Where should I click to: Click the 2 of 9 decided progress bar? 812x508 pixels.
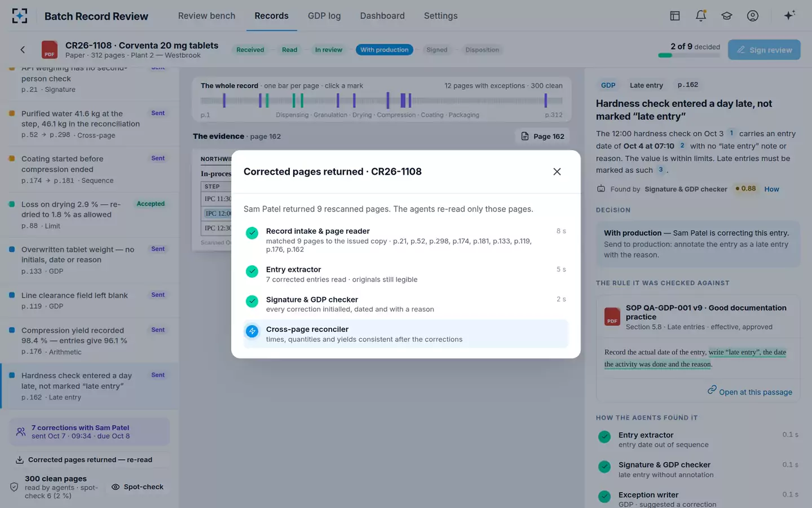pyautogui.click(x=689, y=55)
